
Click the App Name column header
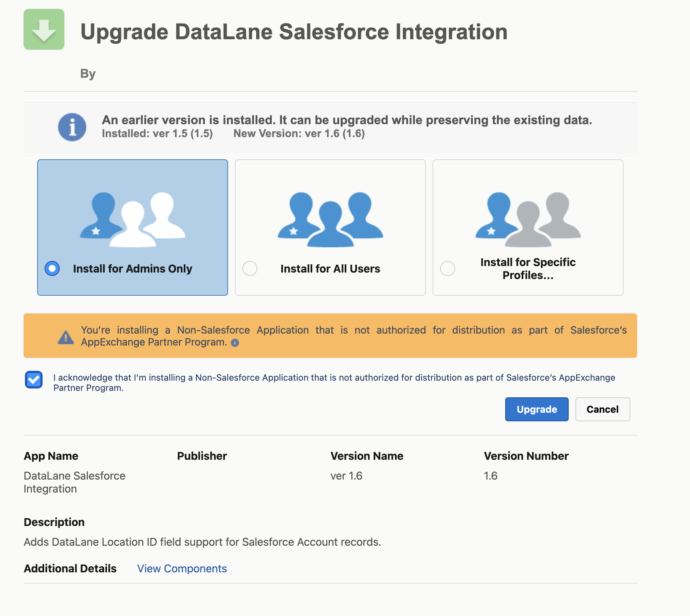[51, 456]
